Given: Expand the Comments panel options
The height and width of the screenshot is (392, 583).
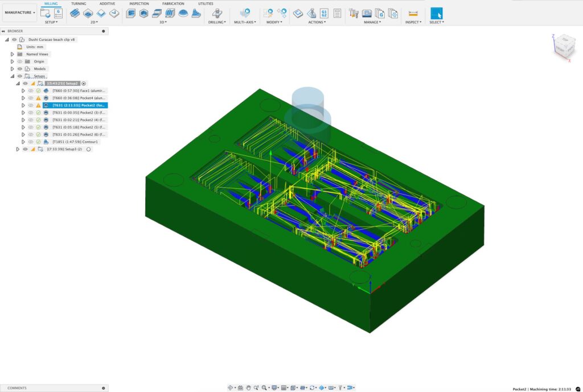Looking at the screenshot, I should [103, 388].
